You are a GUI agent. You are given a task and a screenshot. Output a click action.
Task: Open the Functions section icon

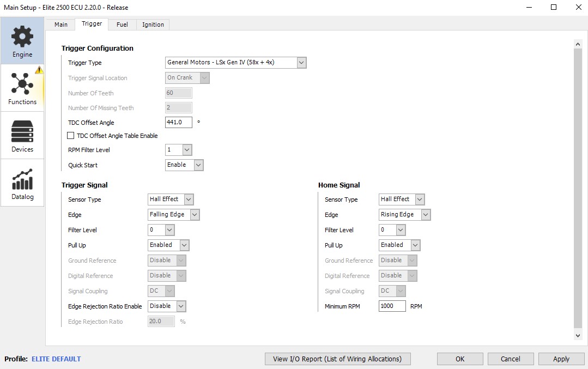pos(22,83)
